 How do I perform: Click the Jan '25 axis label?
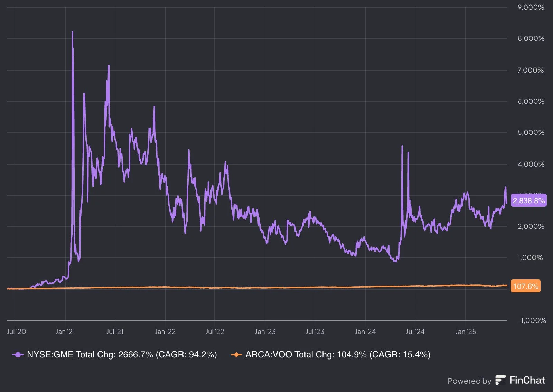coord(466,332)
